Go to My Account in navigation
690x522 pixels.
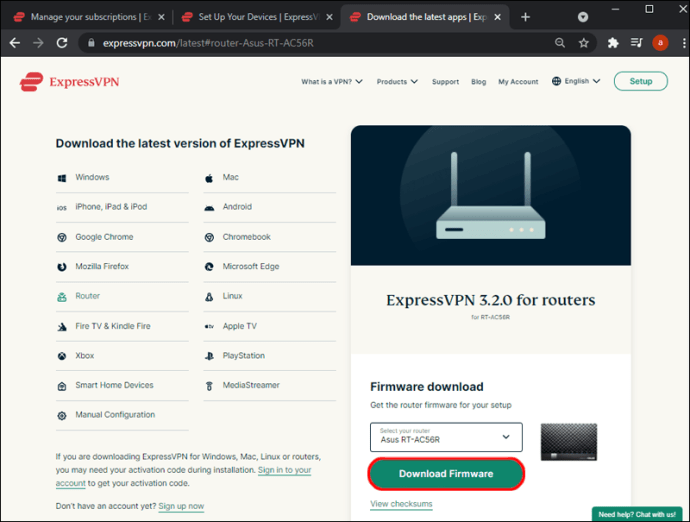[518, 81]
